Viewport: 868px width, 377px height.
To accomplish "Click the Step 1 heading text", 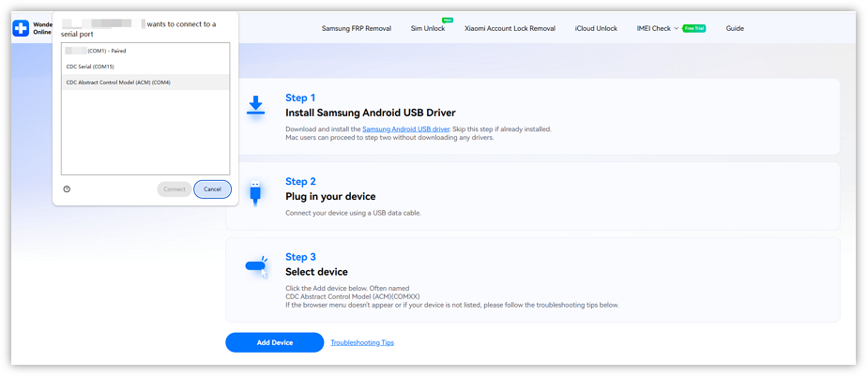I will (300, 98).
